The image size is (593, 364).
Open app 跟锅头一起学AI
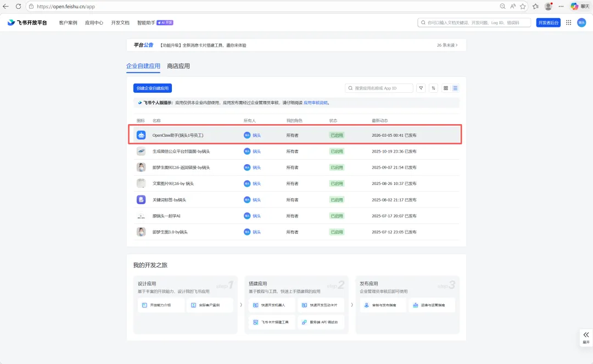[x=166, y=216]
